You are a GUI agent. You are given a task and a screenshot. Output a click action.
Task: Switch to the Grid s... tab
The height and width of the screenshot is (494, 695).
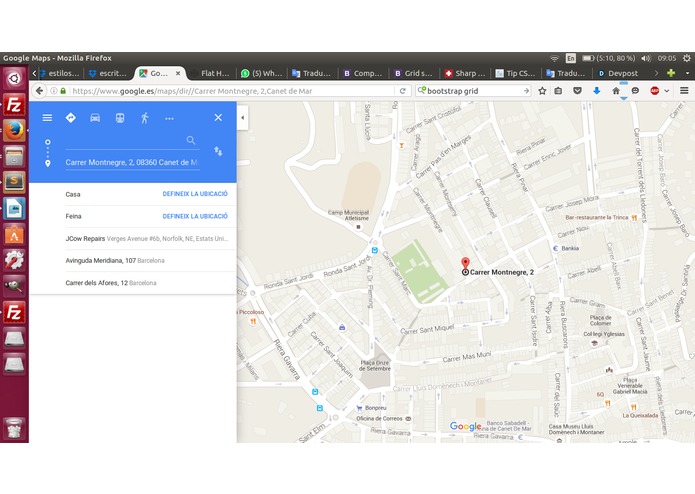[x=413, y=73]
